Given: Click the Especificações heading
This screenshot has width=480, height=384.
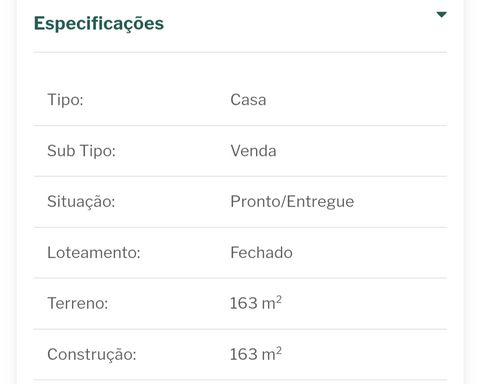Looking at the screenshot, I should 99,24.
